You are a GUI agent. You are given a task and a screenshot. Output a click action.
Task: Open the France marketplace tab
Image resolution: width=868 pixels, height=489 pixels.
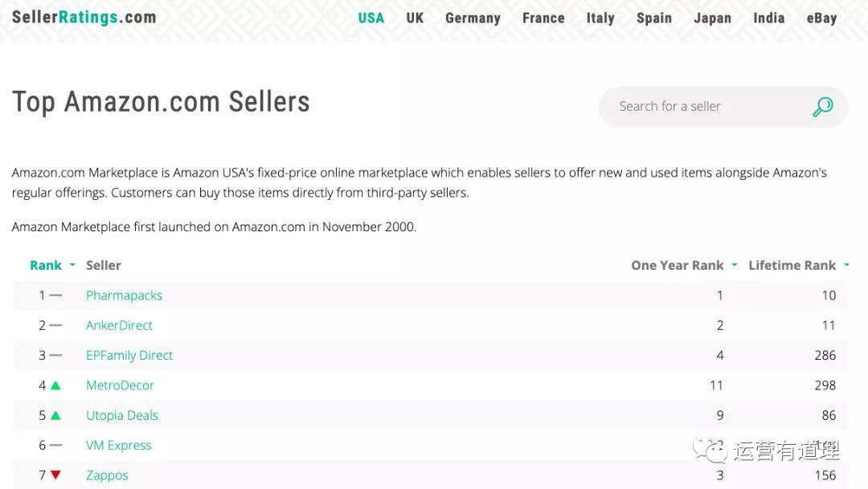(543, 18)
